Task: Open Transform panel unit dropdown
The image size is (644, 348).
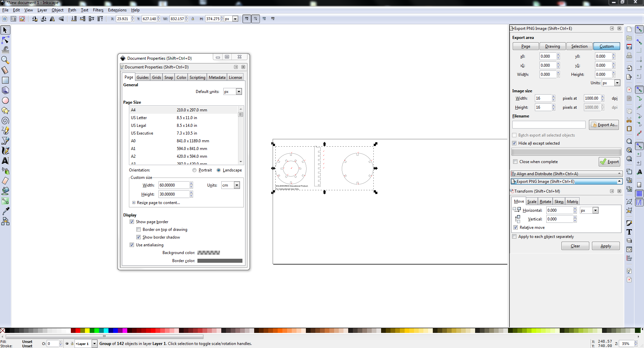Action: pyautogui.click(x=595, y=210)
